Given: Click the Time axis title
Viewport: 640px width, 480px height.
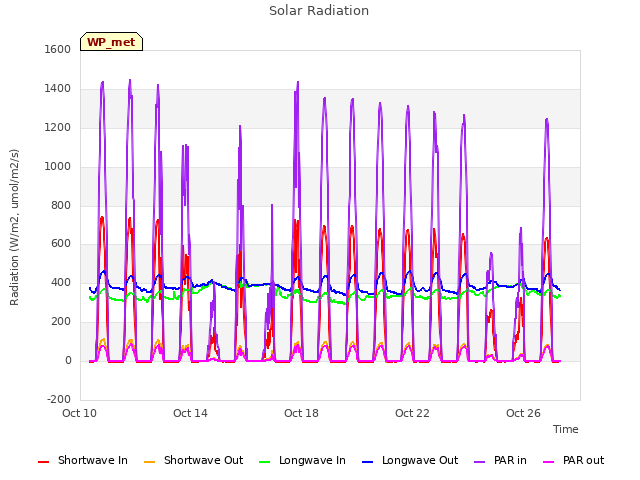Looking at the screenshot, I should [566, 429].
